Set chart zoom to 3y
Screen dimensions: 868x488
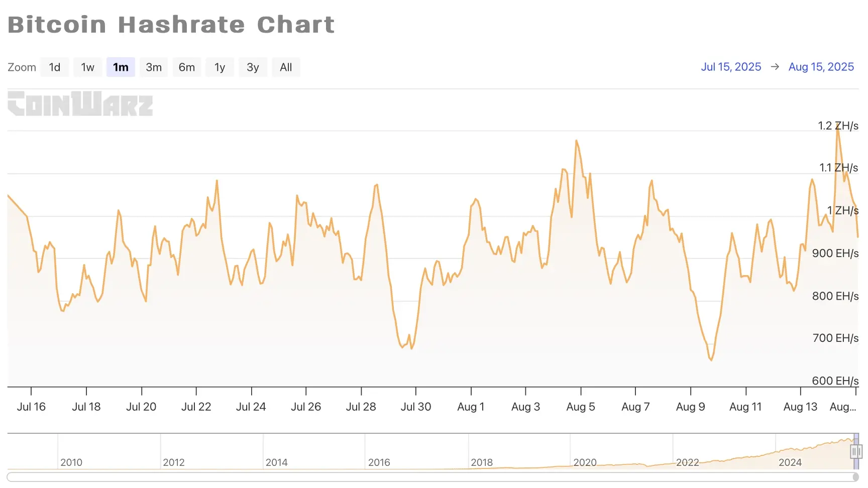[253, 67]
